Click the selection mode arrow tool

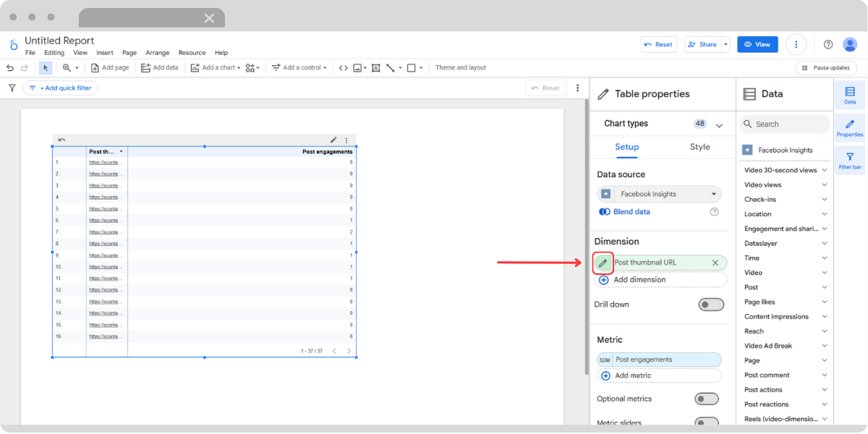[46, 68]
